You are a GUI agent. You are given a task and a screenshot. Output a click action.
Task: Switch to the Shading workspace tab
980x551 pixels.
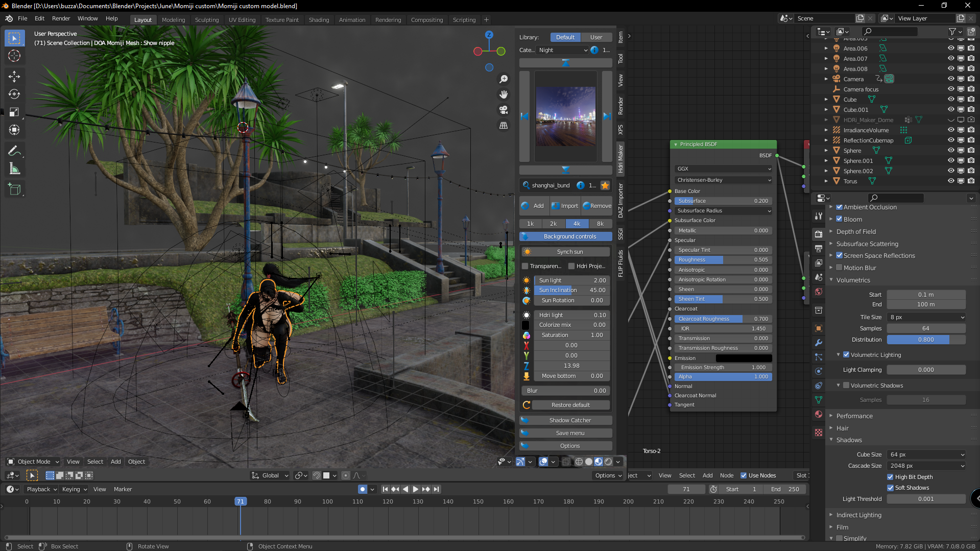(319, 20)
